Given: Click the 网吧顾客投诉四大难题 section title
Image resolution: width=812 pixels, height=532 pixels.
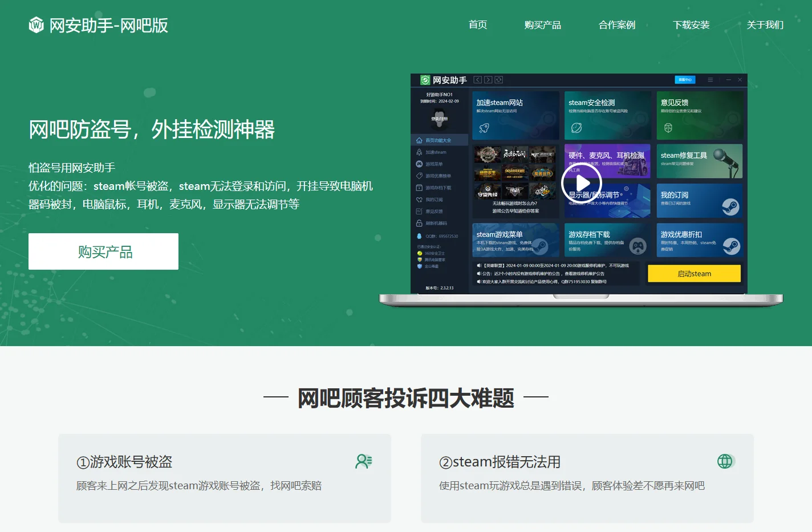Looking at the screenshot, I should point(406,398).
